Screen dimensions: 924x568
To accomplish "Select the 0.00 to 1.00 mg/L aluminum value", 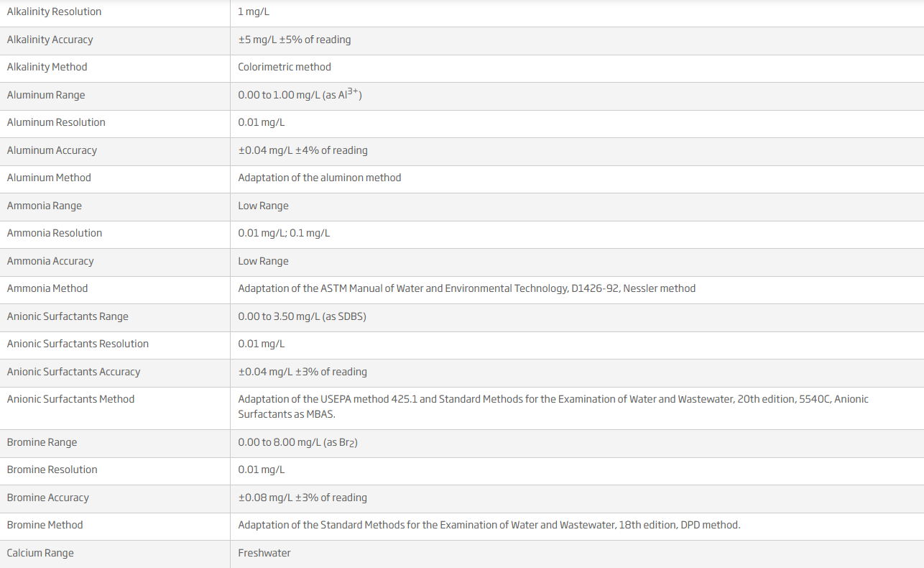I will coord(300,94).
